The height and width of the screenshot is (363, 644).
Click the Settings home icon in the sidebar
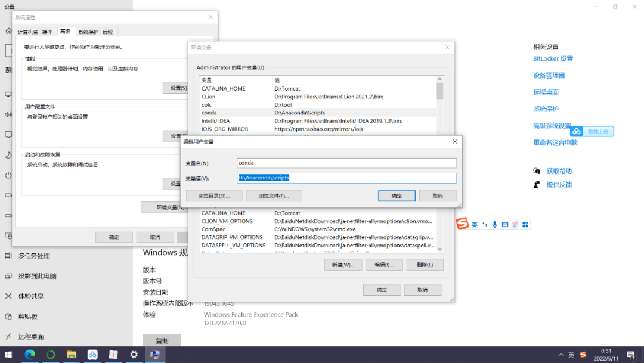pos(8,31)
